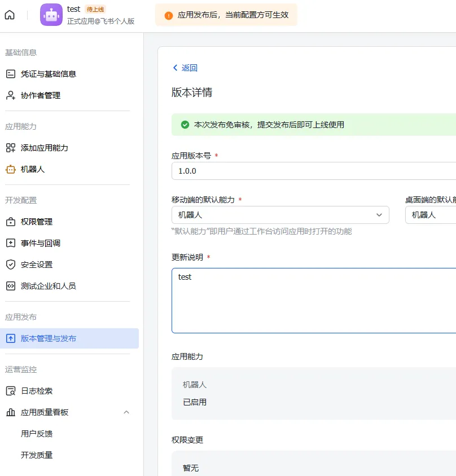The height and width of the screenshot is (476, 456).
Task: Open 日志检索 via its sidebar icon
Action: coord(11,390)
